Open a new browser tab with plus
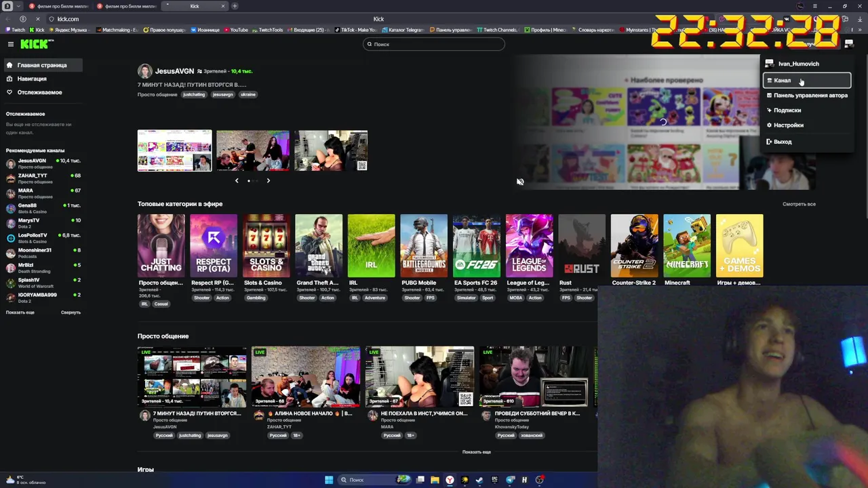 pyautogui.click(x=235, y=6)
